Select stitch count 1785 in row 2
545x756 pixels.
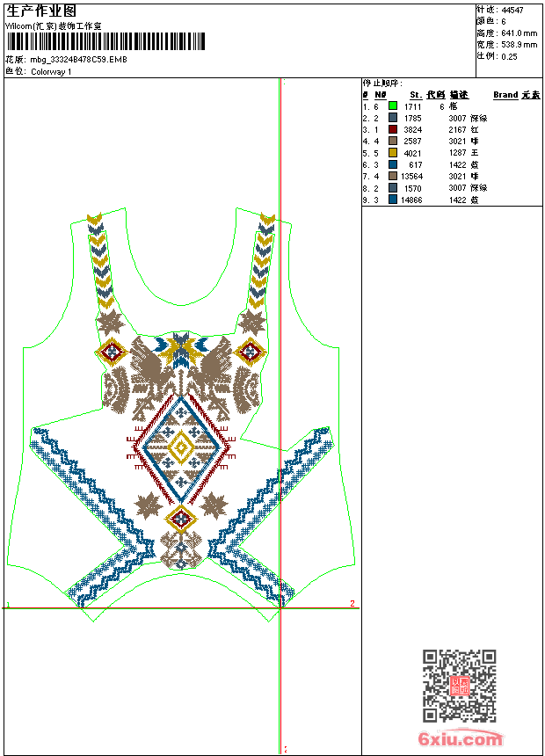413,118
